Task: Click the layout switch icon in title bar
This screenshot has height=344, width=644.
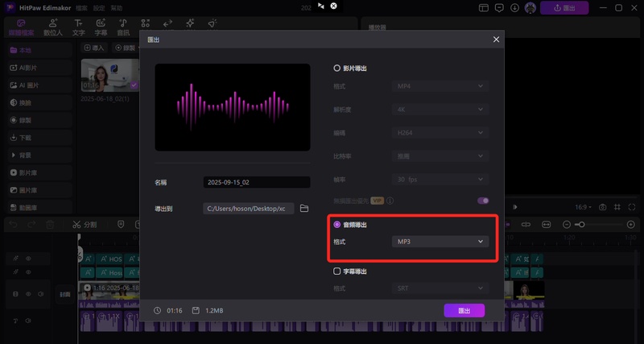Action: click(x=482, y=7)
